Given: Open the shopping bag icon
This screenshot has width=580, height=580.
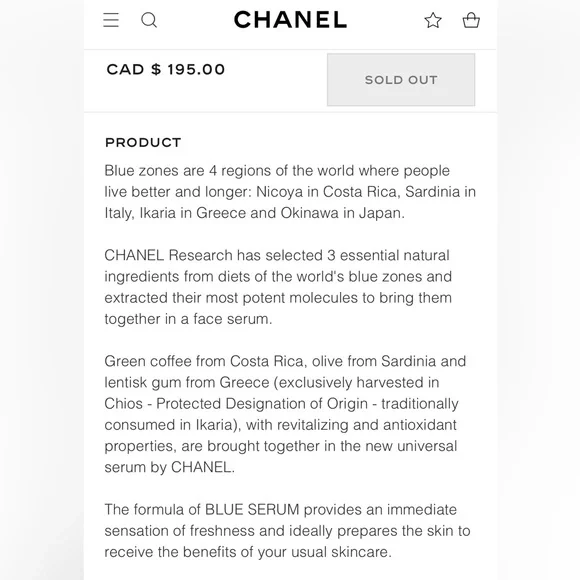Looking at the screenshot, I should pyautogui.click(x=471, y=20).
